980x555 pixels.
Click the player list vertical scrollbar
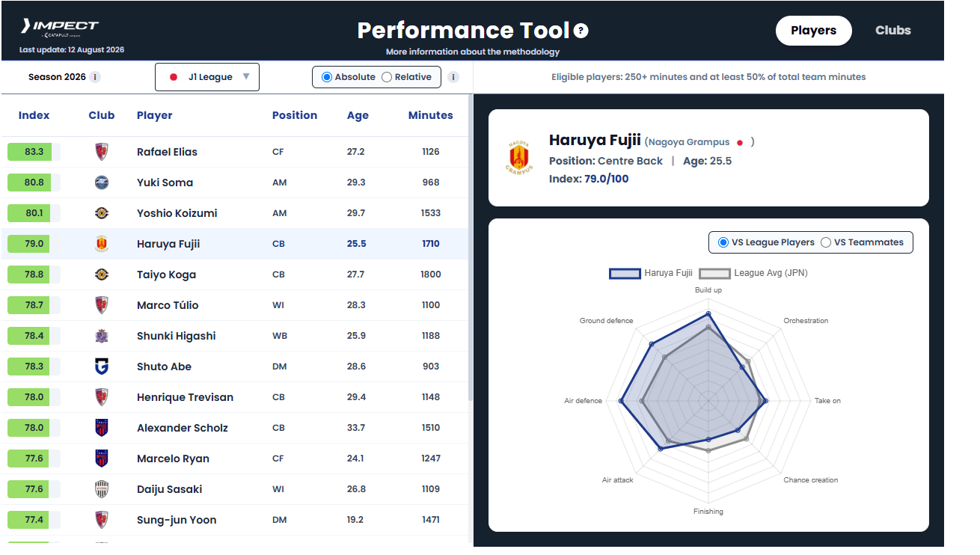[x=471, y=248]
